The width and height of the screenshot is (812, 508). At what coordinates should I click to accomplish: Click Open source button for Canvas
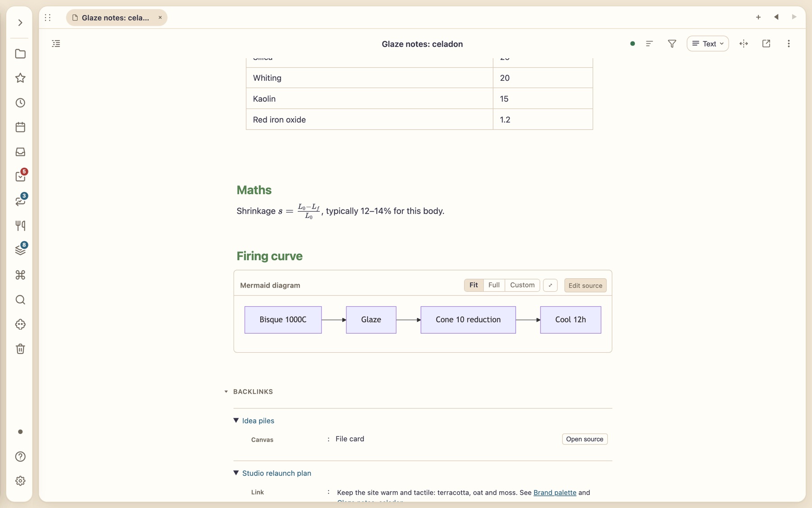click(584, 439)
